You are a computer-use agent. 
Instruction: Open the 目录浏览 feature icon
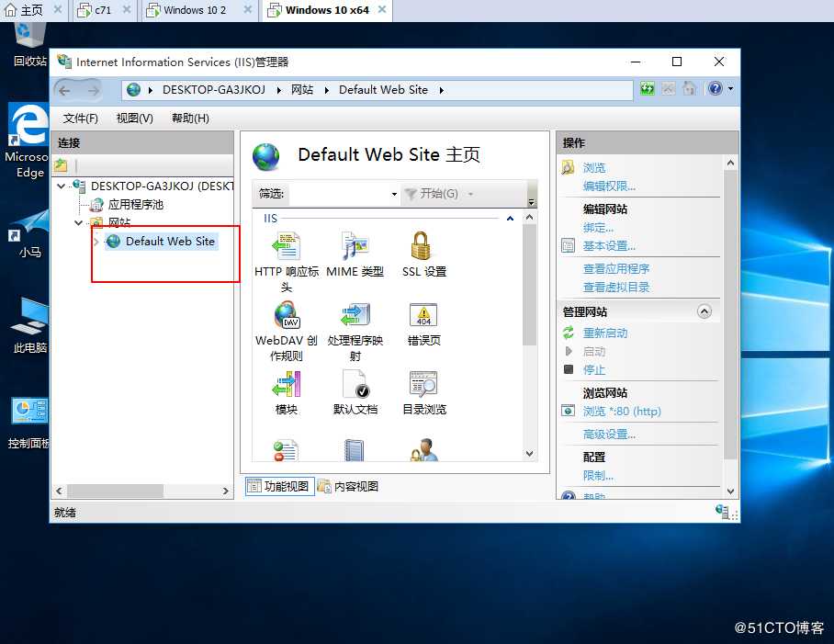pos(424,392)
